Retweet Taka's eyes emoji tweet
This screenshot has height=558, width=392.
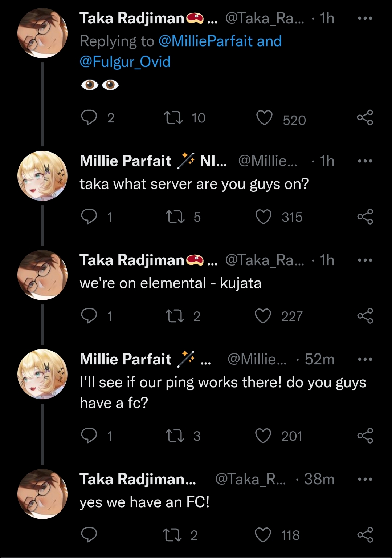(173, 118)
